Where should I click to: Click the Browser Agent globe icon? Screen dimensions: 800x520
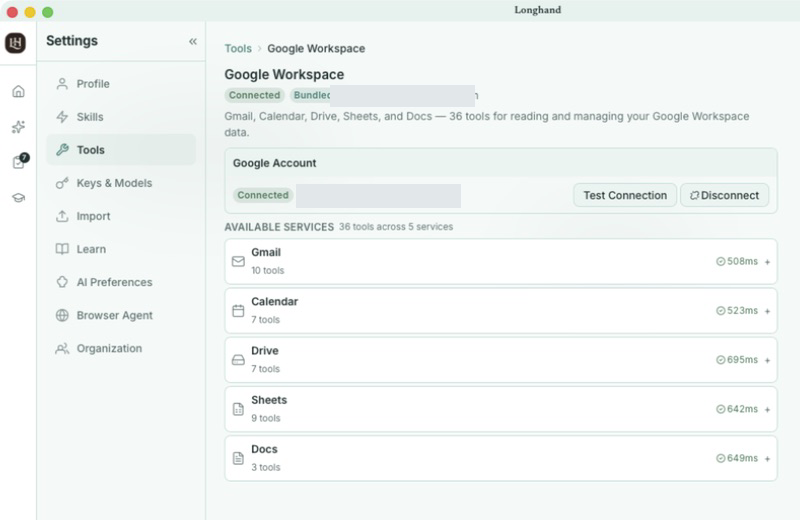[x=62, y=315]
